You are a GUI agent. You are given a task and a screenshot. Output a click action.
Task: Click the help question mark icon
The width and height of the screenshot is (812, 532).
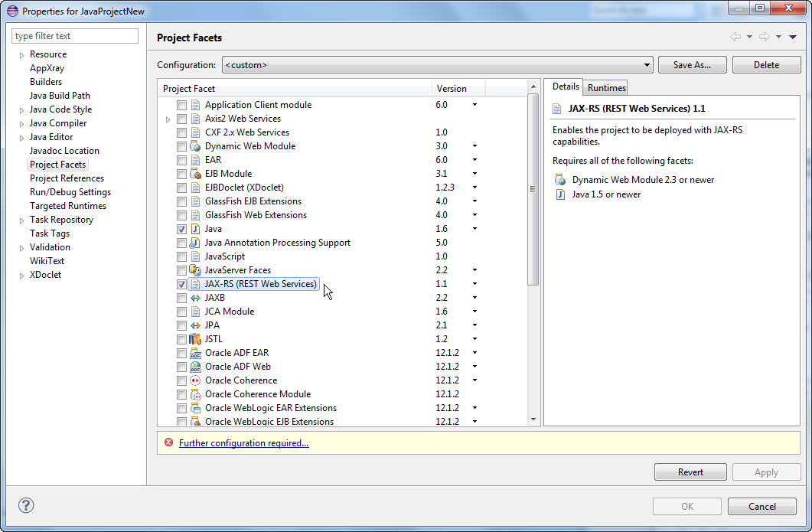(x=25, y=505)
